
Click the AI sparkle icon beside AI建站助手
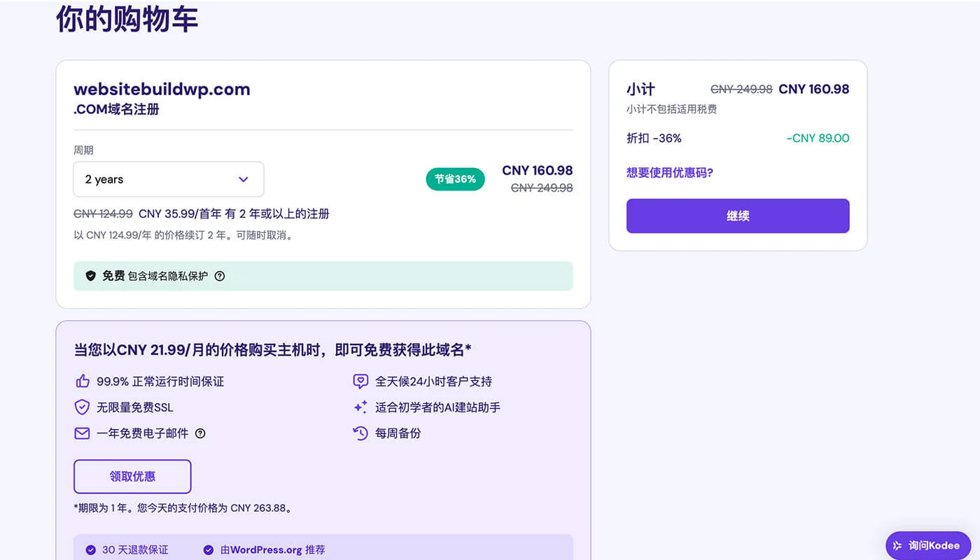coord(360,407)
